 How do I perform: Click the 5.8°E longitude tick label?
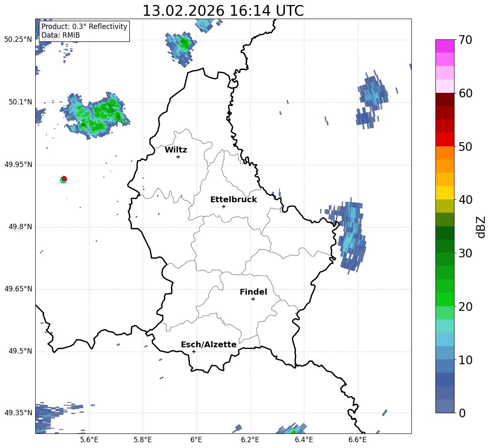(x=143, y=440)
